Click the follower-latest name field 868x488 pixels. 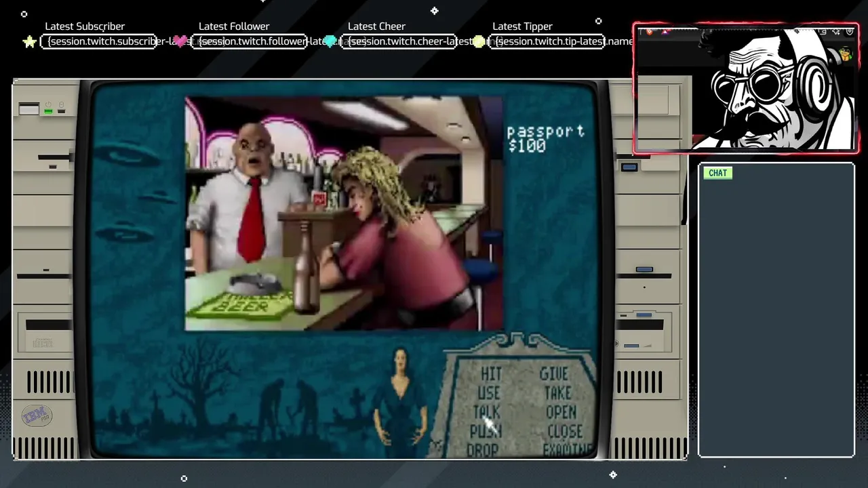coord(249,41)
